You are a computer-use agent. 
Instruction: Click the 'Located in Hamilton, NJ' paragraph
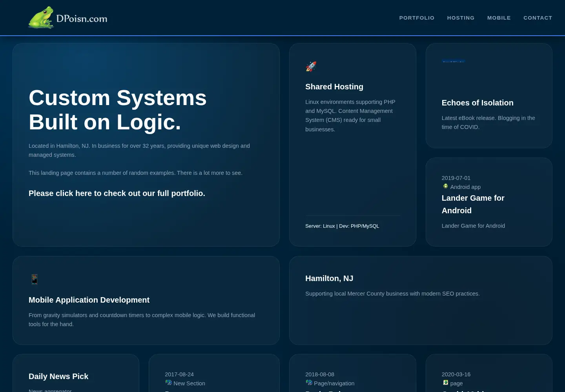pos(139,150)
